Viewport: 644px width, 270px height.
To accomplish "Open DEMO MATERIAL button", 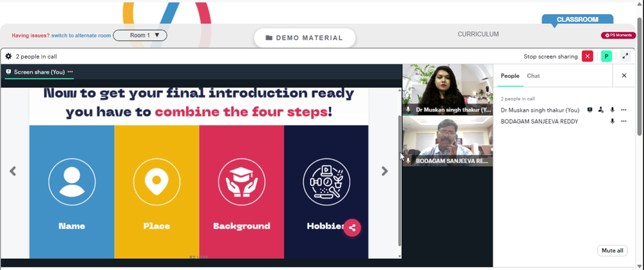I will click(305, 38).
